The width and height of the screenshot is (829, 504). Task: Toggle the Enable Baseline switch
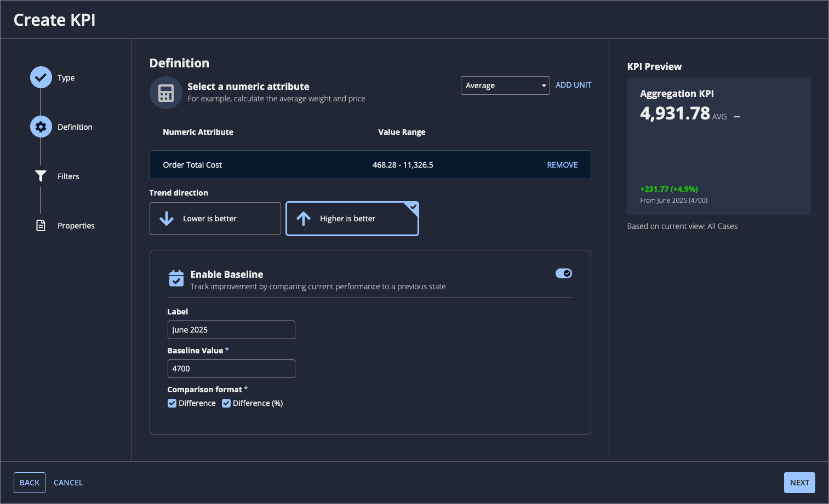click(564, 273)
